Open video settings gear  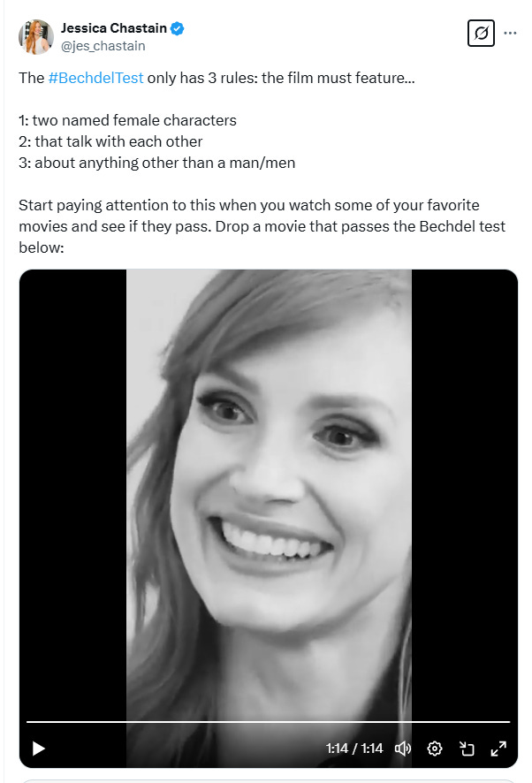[435, 748]
